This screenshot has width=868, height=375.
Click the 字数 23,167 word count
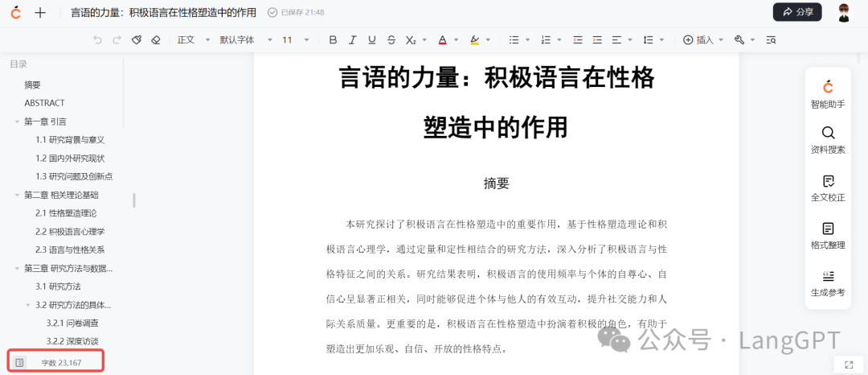(x=61, y=363)
